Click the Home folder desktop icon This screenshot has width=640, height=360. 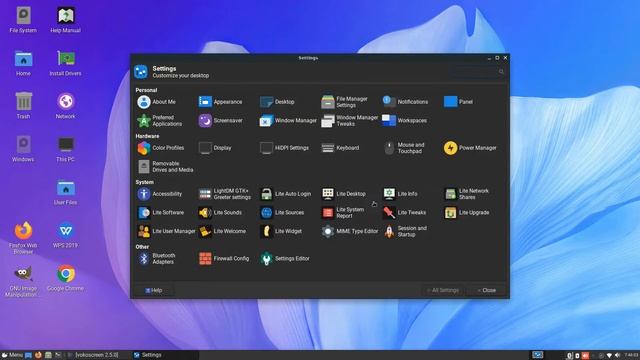tap(23, 63)
